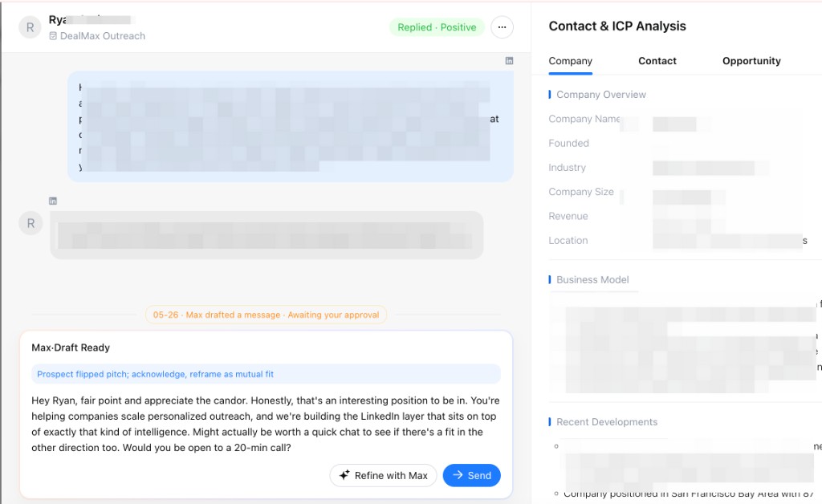Screen dimensions: 822x504
Task: Click the Revenue field label
Action: pos(568,216)
